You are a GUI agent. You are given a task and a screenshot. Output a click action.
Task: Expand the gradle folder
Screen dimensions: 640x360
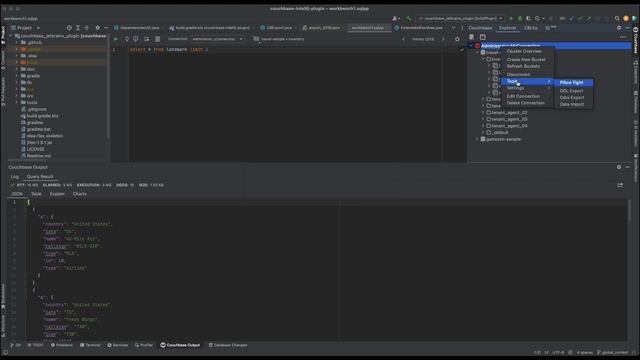pyautogui.click(x=16, y=76)
